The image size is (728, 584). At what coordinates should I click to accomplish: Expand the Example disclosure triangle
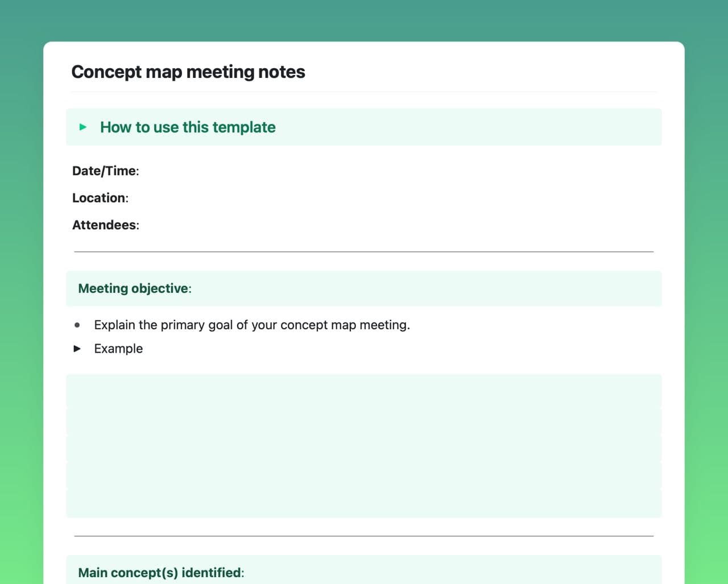coord(77,349)
